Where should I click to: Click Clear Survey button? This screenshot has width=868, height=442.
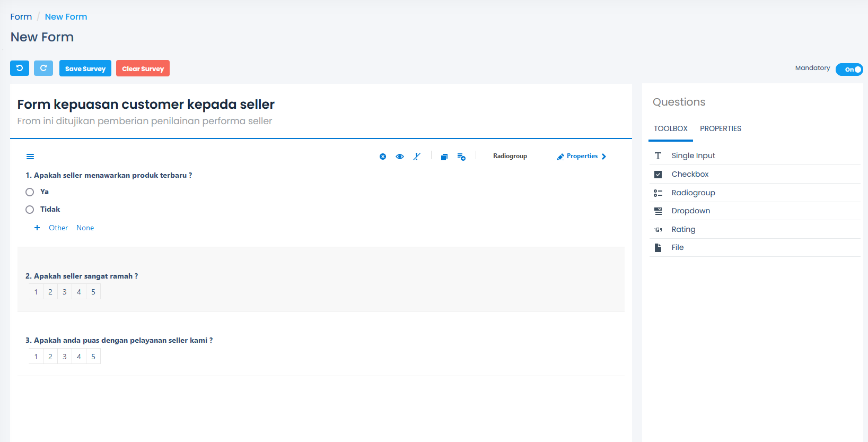[143, 68]
